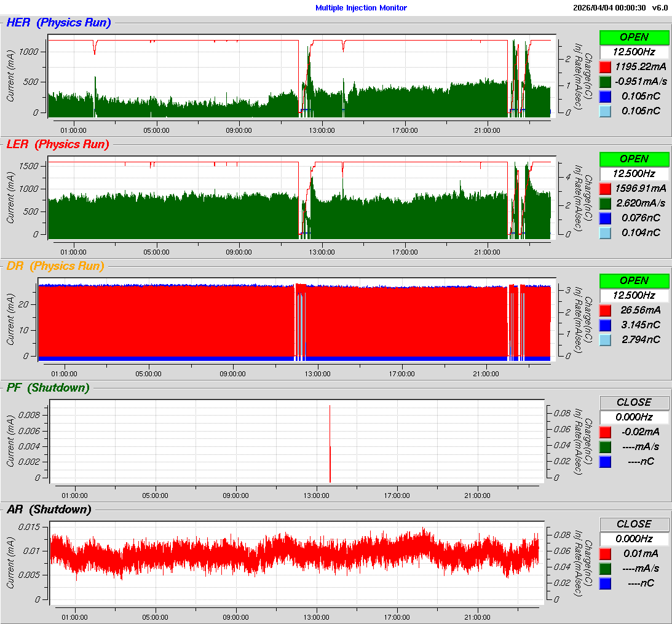Click the PF green injection rate swatch

(x=605, y=446)
